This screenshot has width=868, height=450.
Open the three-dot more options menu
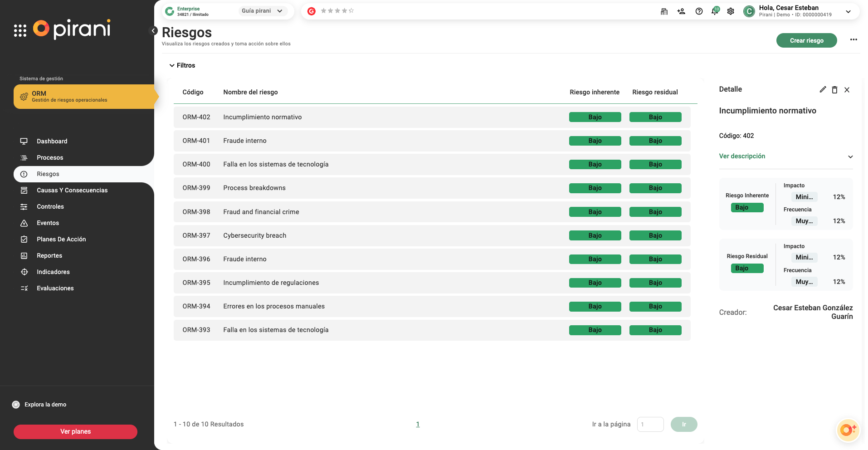tap(853, 40)
